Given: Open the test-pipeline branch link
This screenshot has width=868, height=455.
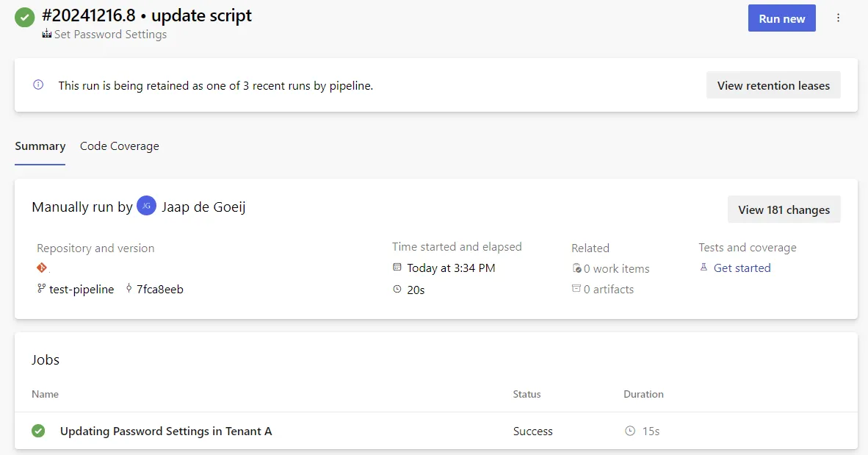Looking at the screenshot, I should 82,289.
